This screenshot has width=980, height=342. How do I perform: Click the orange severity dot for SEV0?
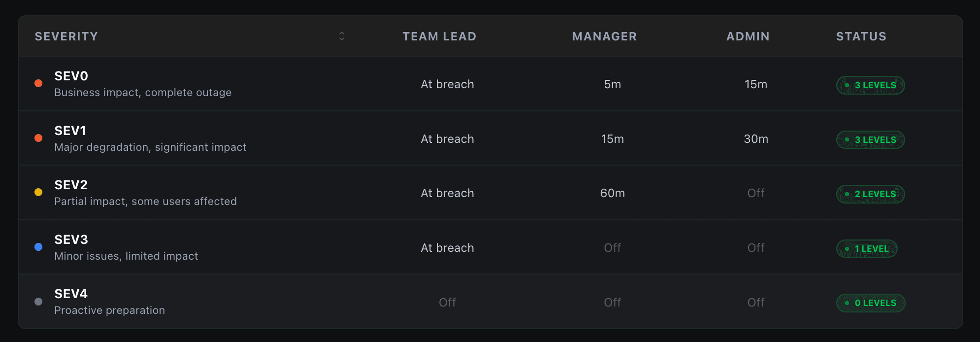(x=38, y=84)
